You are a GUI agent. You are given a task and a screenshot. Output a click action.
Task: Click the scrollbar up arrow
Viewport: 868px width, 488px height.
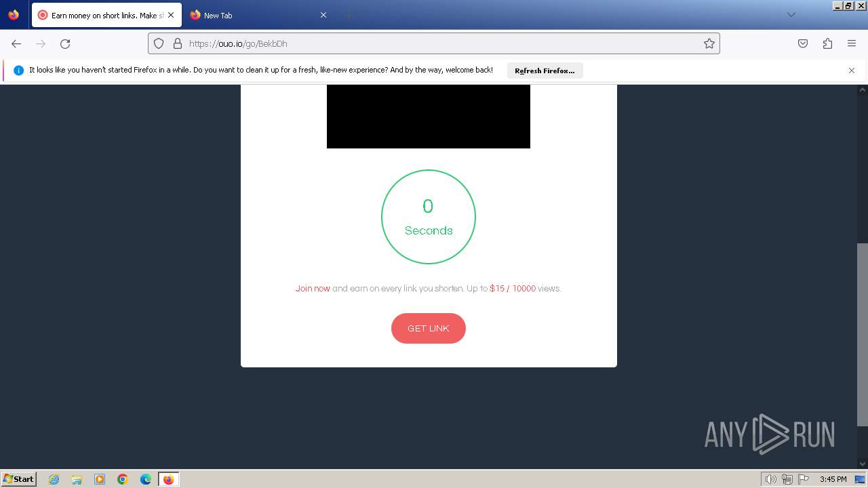point(863,89)
